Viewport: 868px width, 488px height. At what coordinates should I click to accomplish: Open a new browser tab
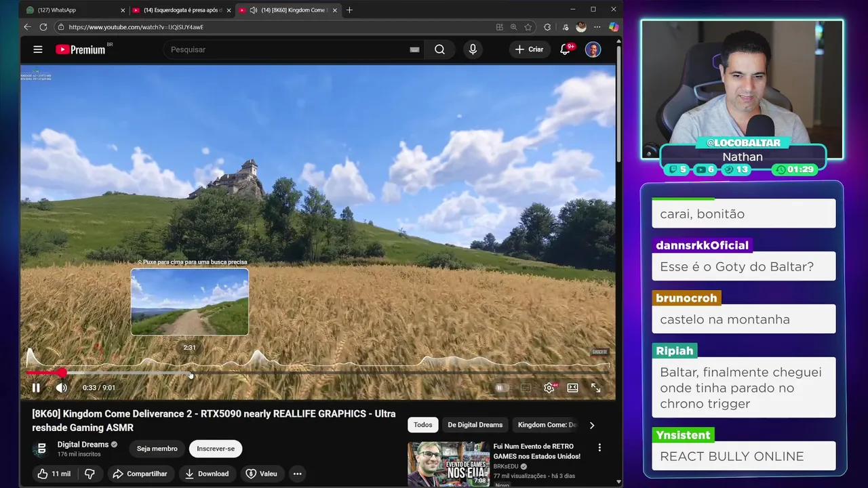click(349, 10)
